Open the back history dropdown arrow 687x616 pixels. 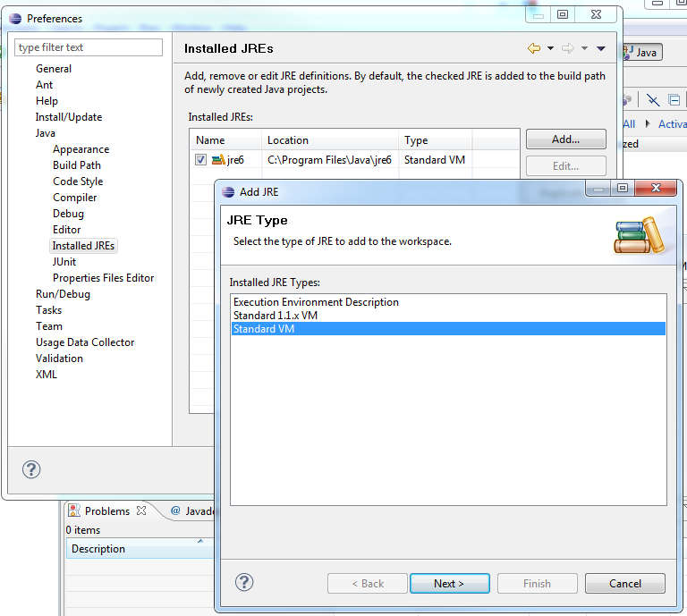pyautogui.click(x=550, y=48)
